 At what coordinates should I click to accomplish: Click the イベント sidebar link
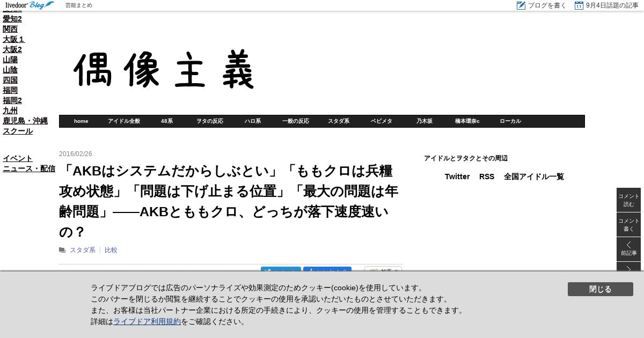18,158
